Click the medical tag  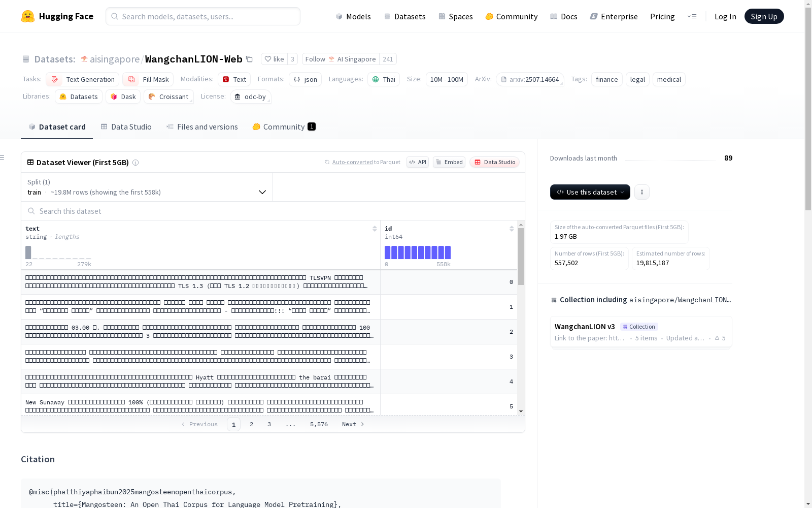pos(669,79)
